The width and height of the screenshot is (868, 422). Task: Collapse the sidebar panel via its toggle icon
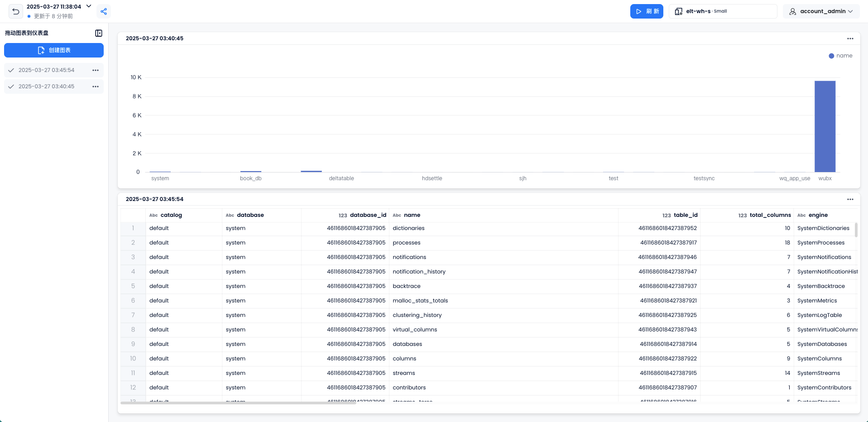99,33
